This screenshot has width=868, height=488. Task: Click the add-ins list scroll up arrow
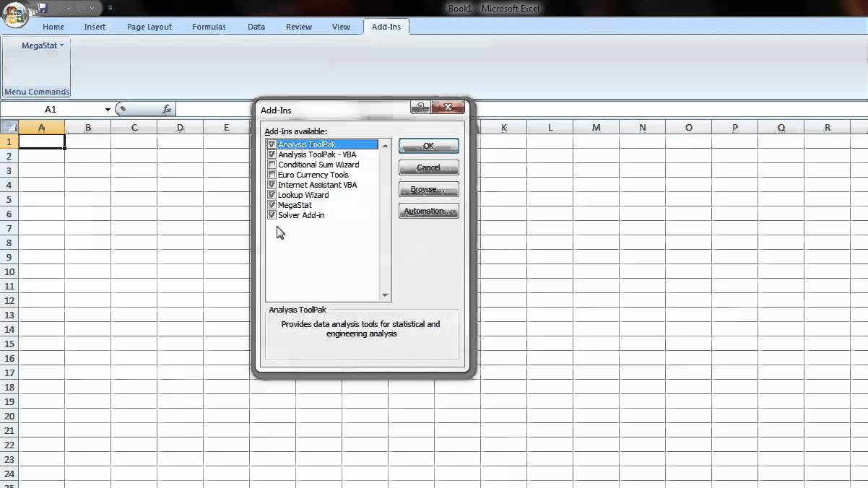pyautogui.click(x=385, y=145)
